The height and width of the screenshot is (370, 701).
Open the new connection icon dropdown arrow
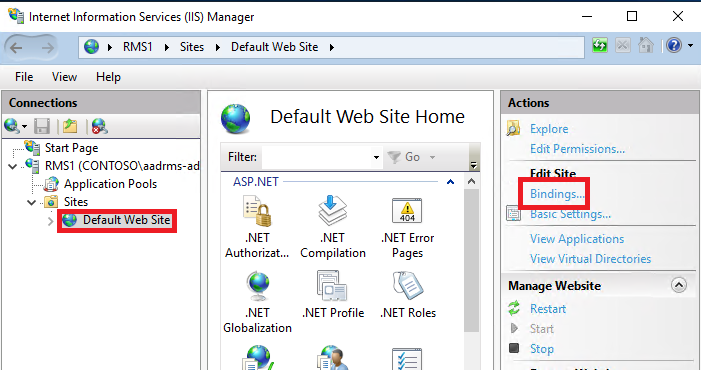tap(24, 126)
